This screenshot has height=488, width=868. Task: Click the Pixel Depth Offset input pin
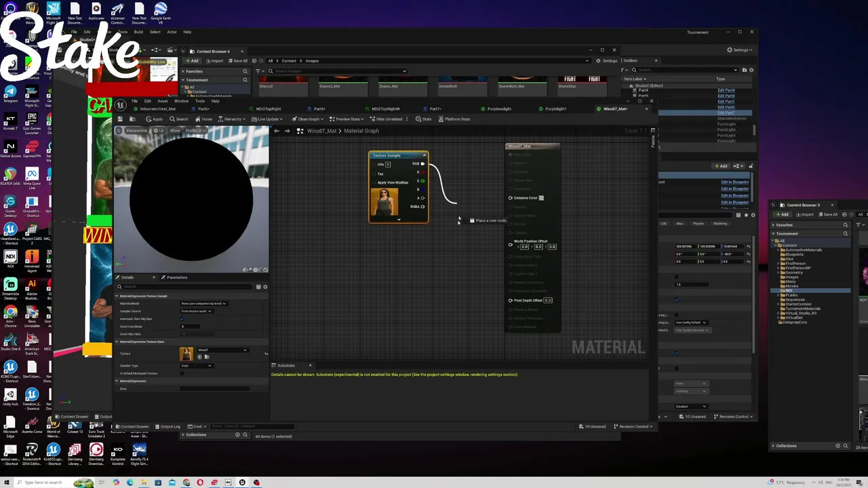coord(511,300)
